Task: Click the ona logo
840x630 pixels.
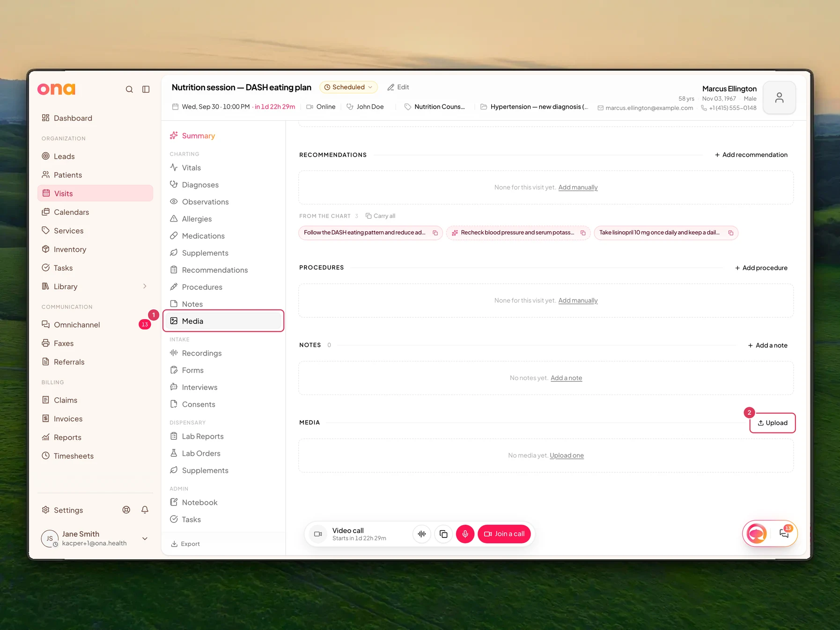Action: coord(56,89)
